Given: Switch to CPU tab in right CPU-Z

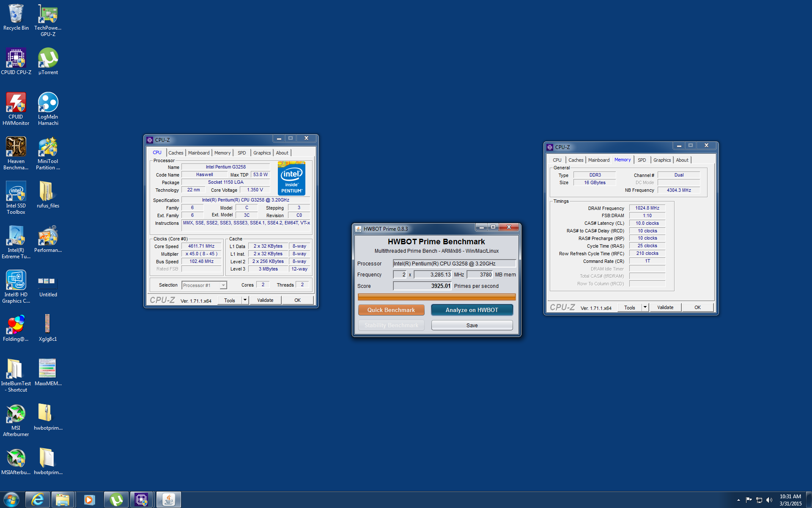Looking at the screenshot, I should tap(557, 160).
